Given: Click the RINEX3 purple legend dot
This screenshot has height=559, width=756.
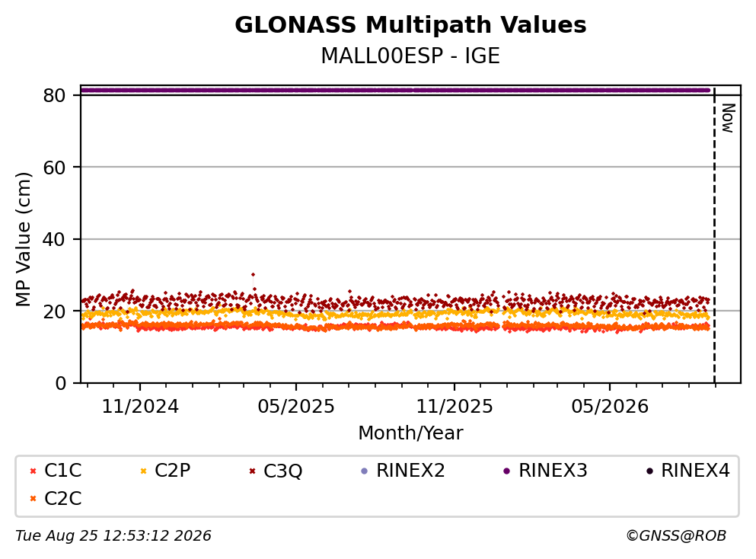Looking at the screenshot, I should point(507,471).
